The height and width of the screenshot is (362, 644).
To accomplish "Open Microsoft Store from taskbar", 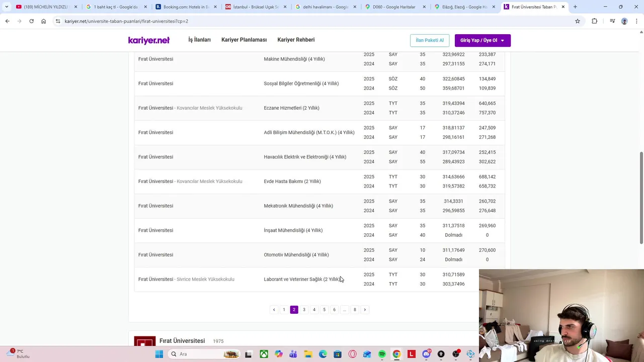I will click(338, 354).
